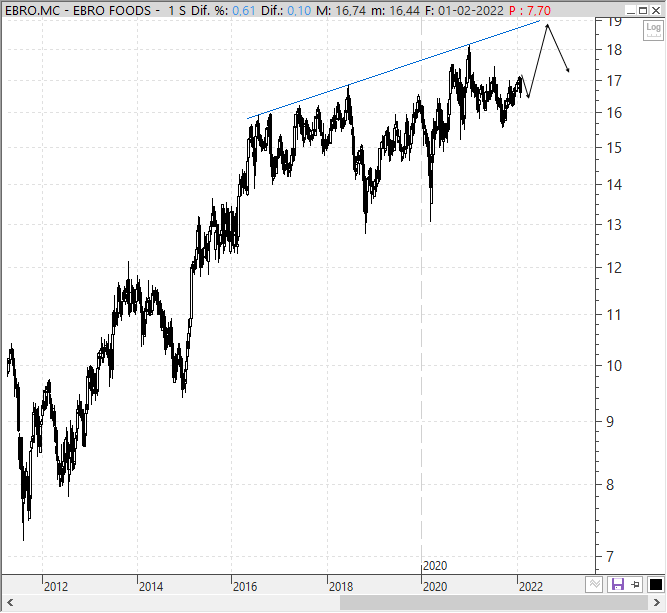Click the 7 price axis label

click(610, 556)
